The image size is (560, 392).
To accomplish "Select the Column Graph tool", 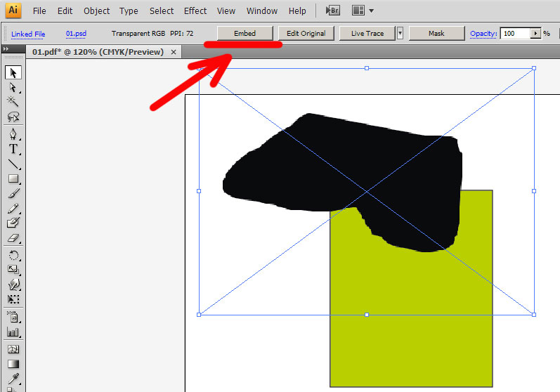I will [13, 332].
